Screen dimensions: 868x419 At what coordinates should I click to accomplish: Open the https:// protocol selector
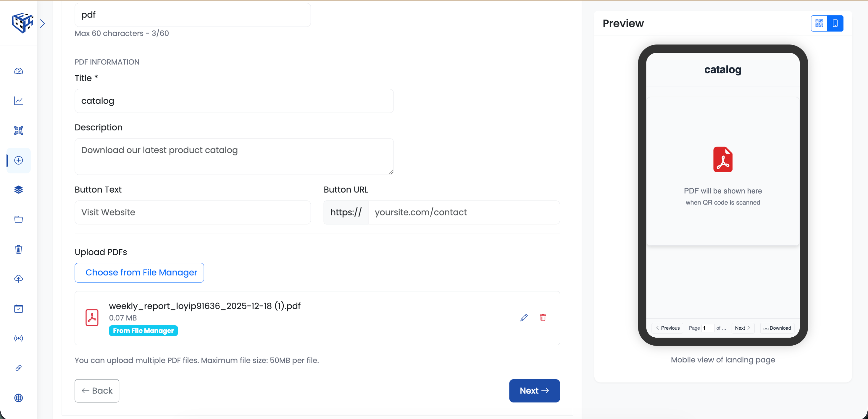click(345, 212)
